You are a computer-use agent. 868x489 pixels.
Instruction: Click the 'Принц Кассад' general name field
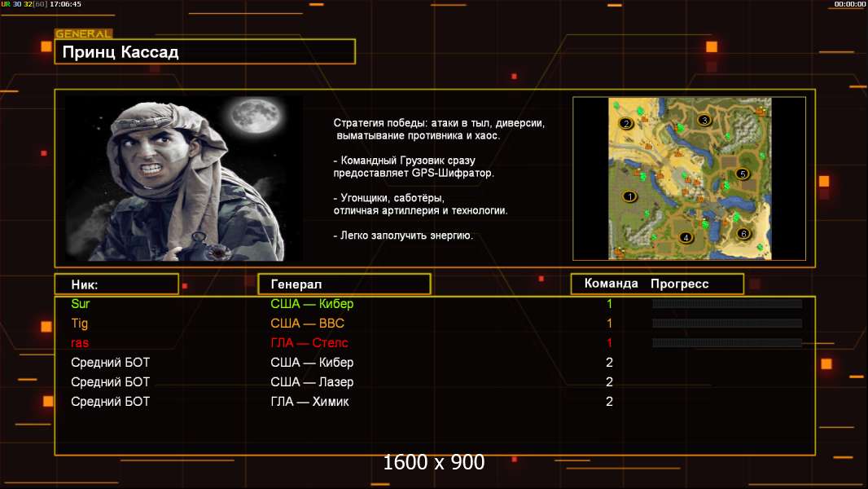point(205,51)
